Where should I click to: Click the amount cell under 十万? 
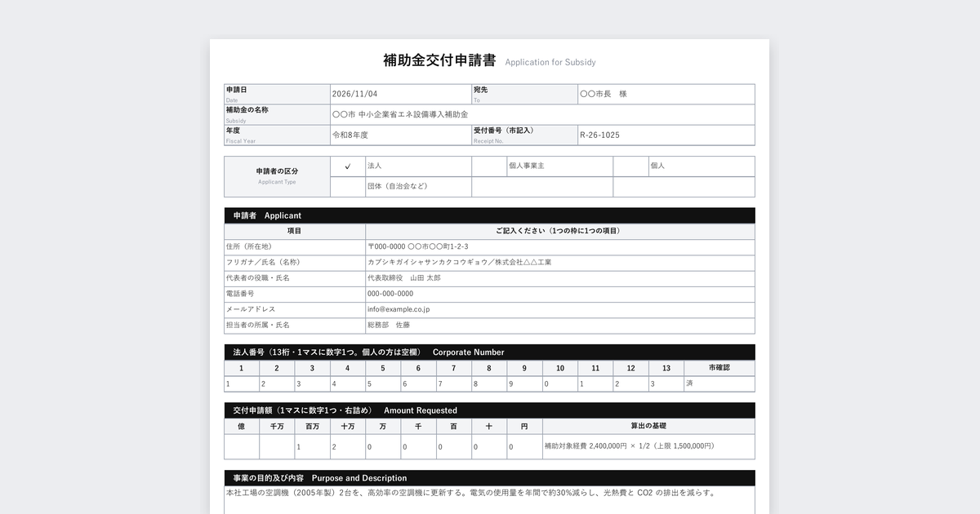click(348, 447)
